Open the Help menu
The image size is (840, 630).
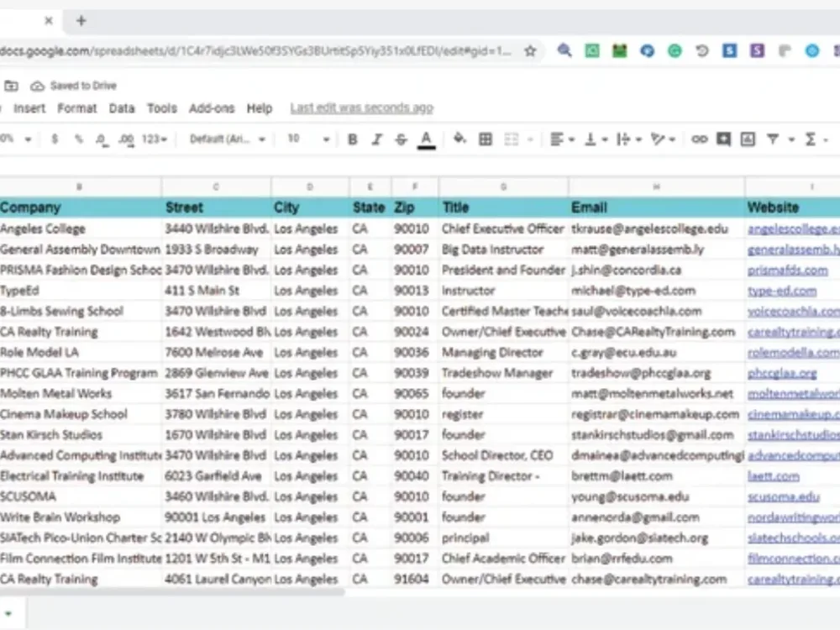(260, 108)
